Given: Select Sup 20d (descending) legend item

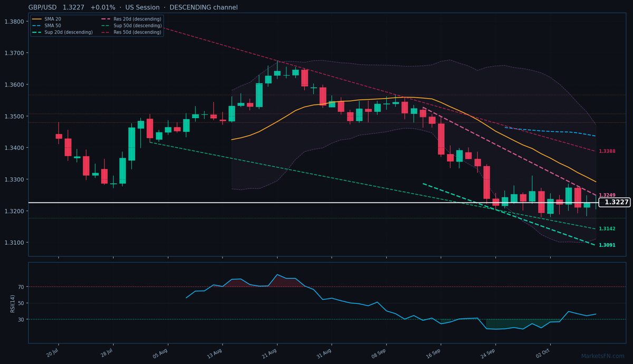Looking at the screenshot, I should 63,32.
